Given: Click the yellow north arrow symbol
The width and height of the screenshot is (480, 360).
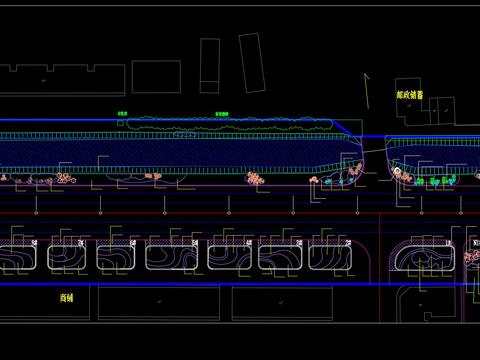Looking at the screenshot, I should (366, 91).
